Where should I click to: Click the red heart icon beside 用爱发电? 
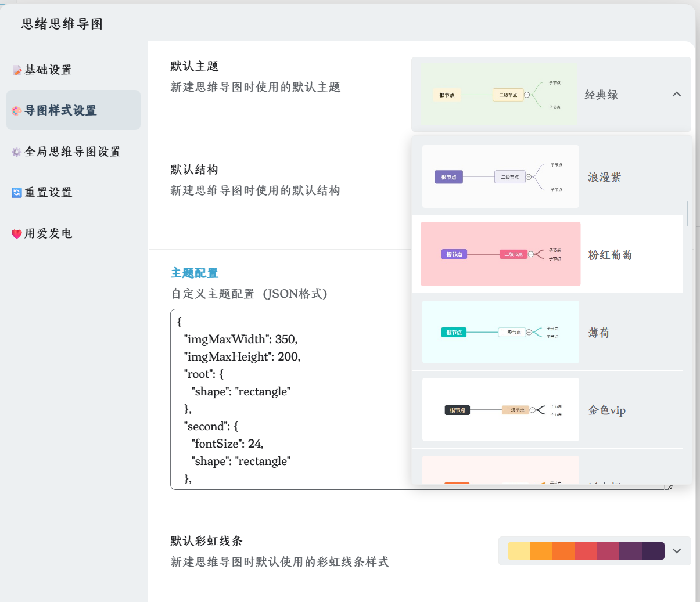[17, 234]
